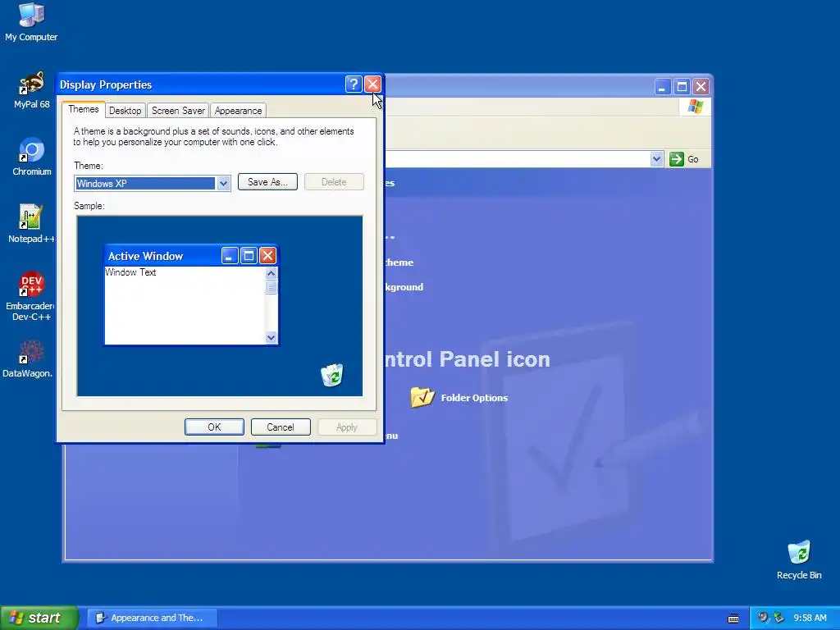Click the Windows flag logo in Control Panel window

[x=696, y=106]
